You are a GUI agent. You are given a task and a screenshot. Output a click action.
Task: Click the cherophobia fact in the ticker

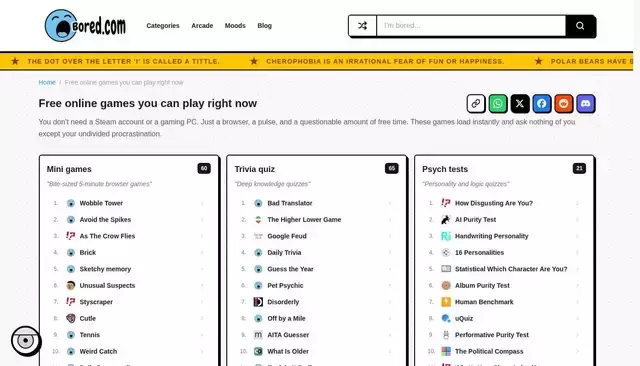[385, 61]
